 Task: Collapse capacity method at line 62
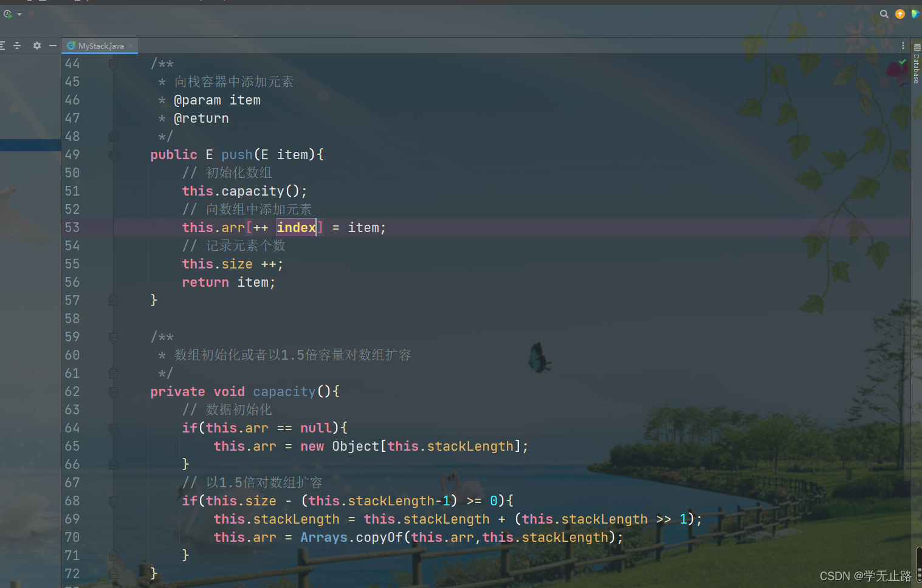click(113, 392)
